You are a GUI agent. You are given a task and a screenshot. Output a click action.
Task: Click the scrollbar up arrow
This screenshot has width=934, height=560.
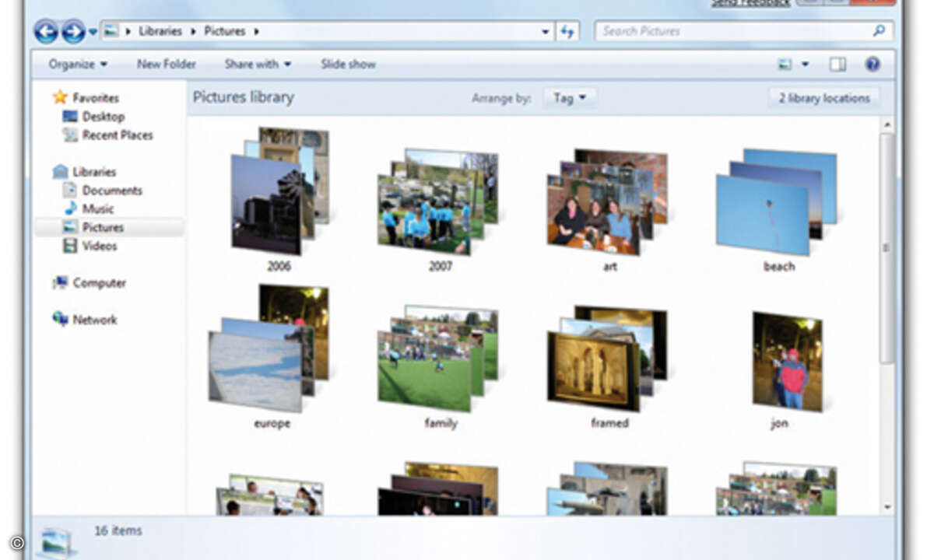887,124
